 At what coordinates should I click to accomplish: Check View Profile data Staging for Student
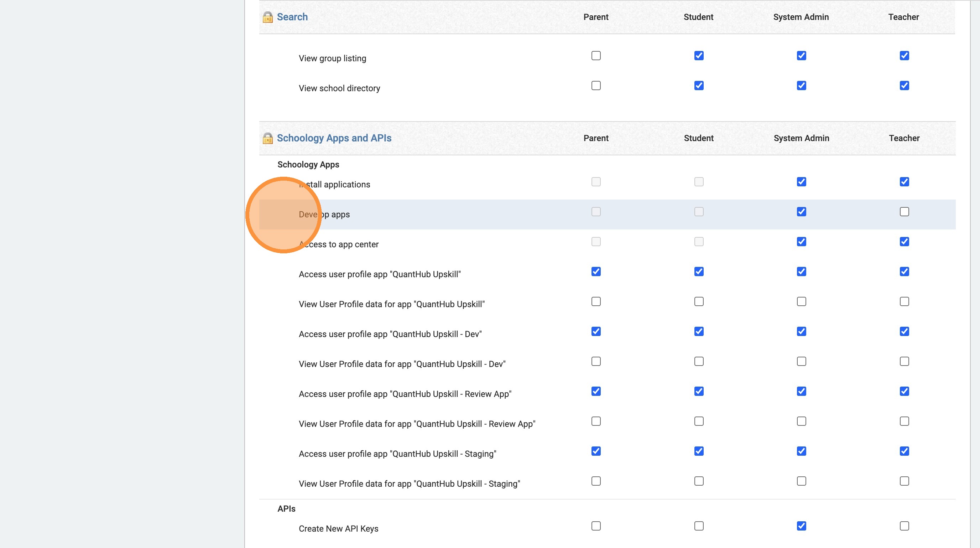click(x=698, y=481)
